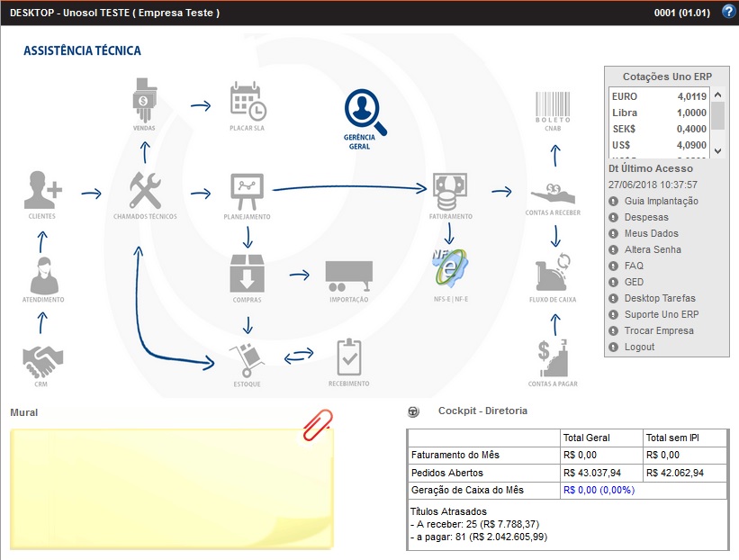Open the Estoque hand-truck icon
739x560 pixels.
pyautogui.click(x=247, y=358)
